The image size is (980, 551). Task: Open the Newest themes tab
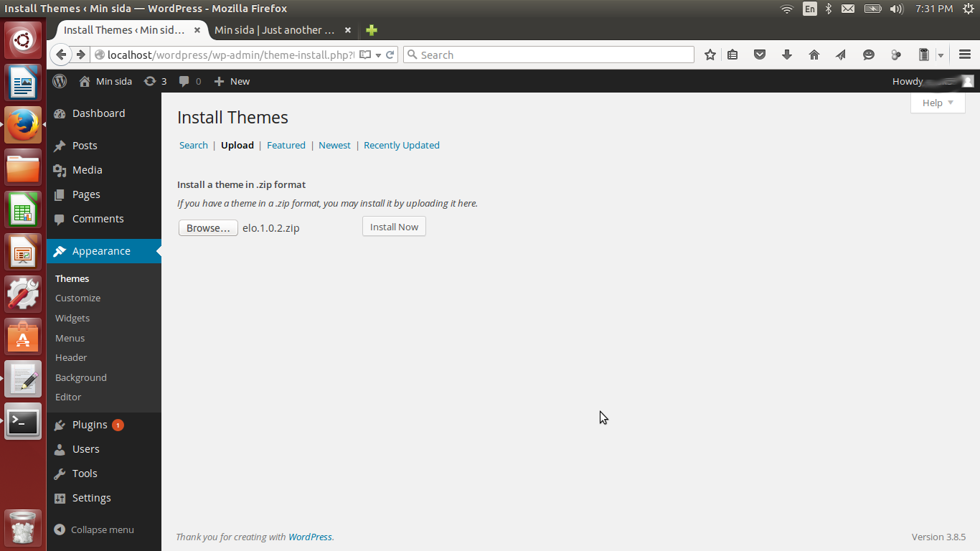(x=335, y=145)
